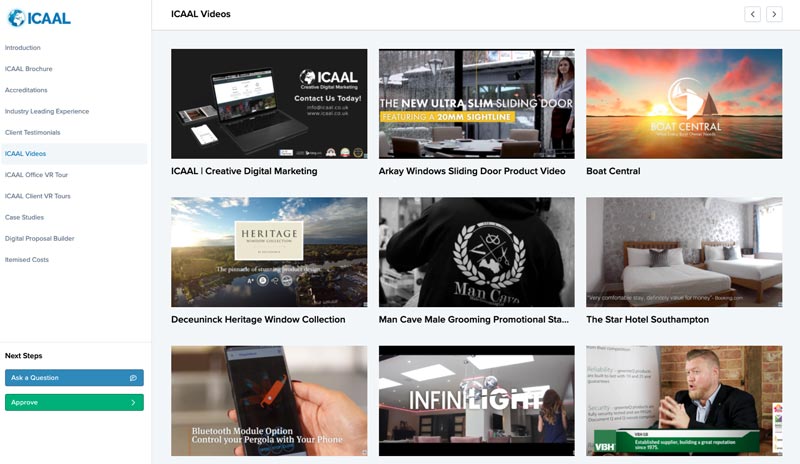The width and height of the screenshot is (800, 464).
Task: Select ICAAL Client VR Tours
Action: [x=38, y=196]
